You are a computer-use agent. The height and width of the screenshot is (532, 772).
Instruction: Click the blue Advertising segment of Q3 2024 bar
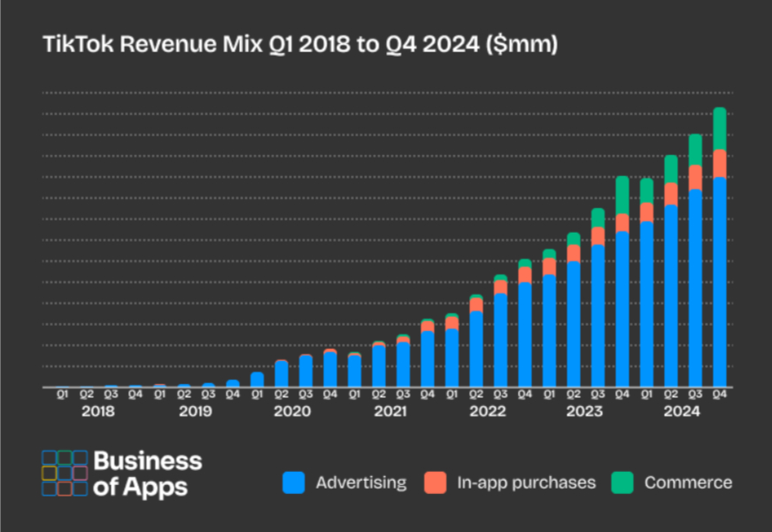click(x=695, y=288)
